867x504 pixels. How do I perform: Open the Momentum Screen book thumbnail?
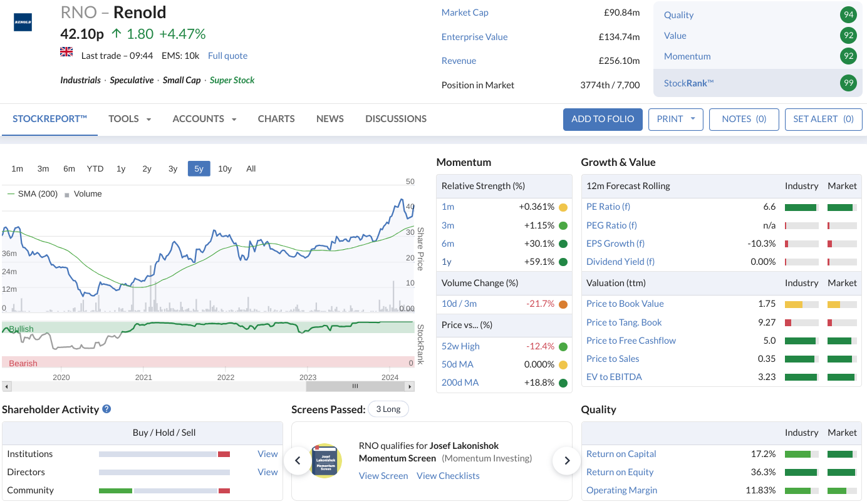[326, 461]
